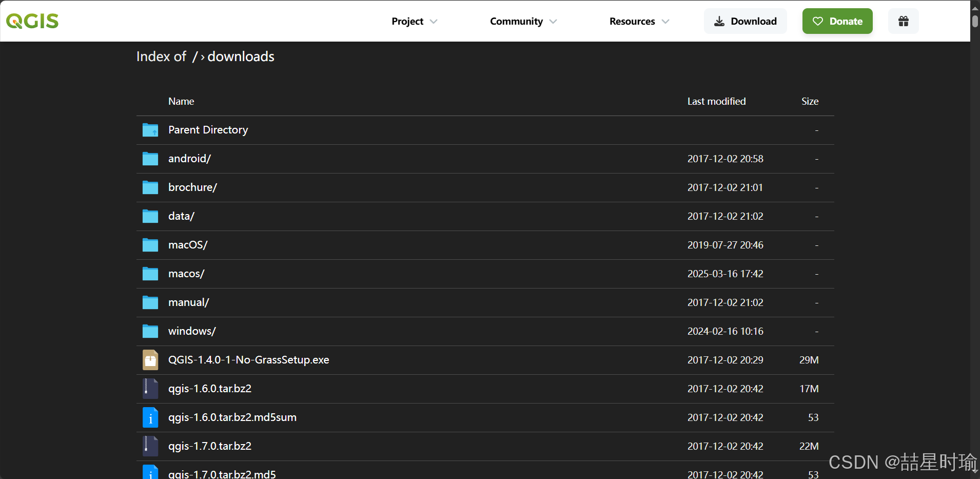The height and width of the screenshot is (479, 980).
Task: Open the Parent Directory link
Action: click(208, 130)
